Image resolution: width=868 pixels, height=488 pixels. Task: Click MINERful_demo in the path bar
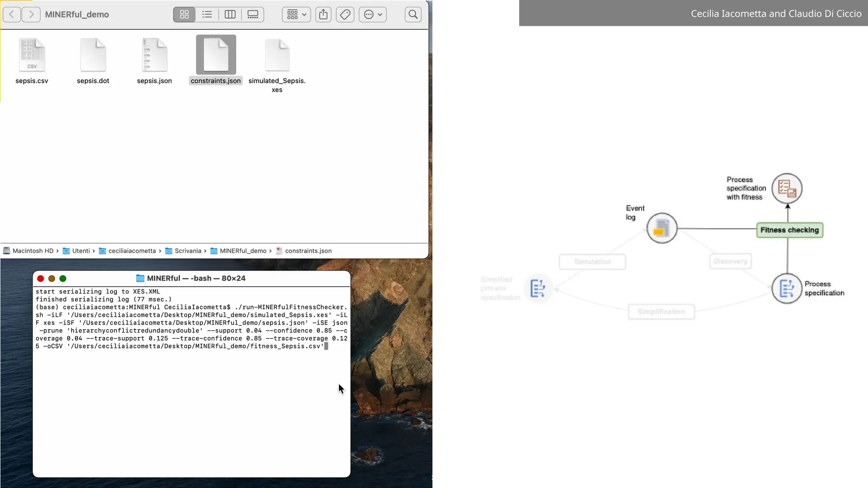243,251
